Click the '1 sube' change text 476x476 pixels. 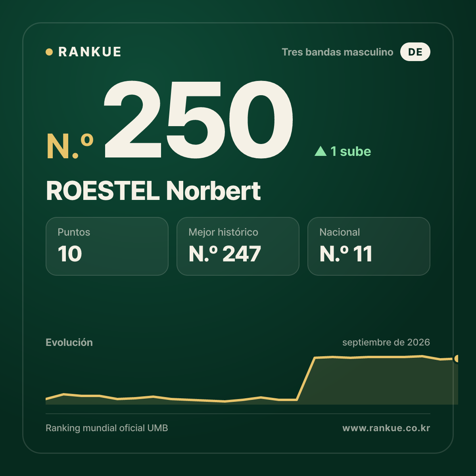click(x=351, y=151)
